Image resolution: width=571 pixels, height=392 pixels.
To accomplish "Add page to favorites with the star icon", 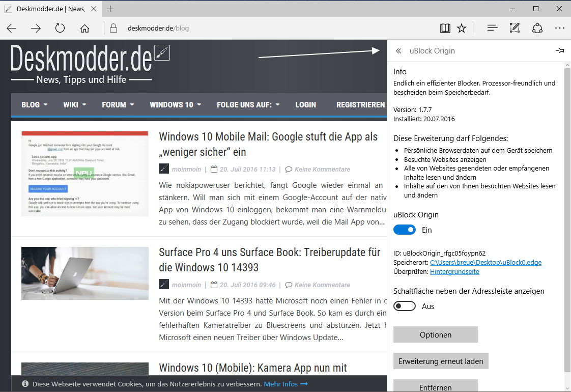I will point(462,28).
